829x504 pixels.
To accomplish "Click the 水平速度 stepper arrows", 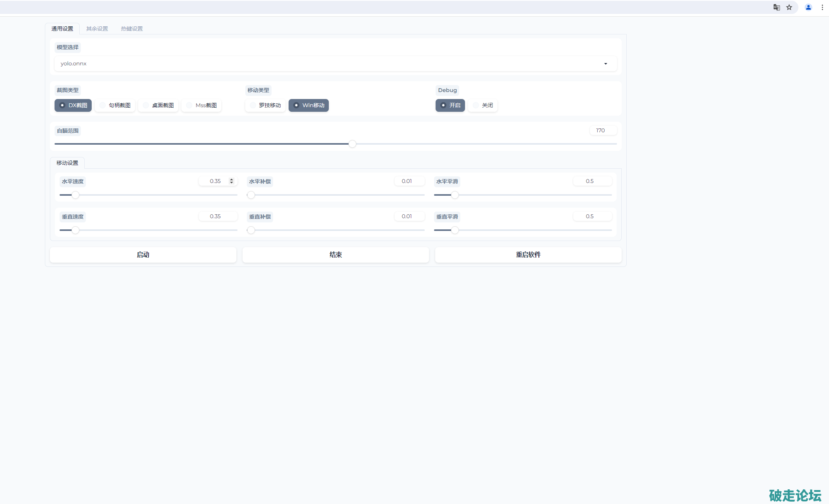I will (x=231, y=181).
